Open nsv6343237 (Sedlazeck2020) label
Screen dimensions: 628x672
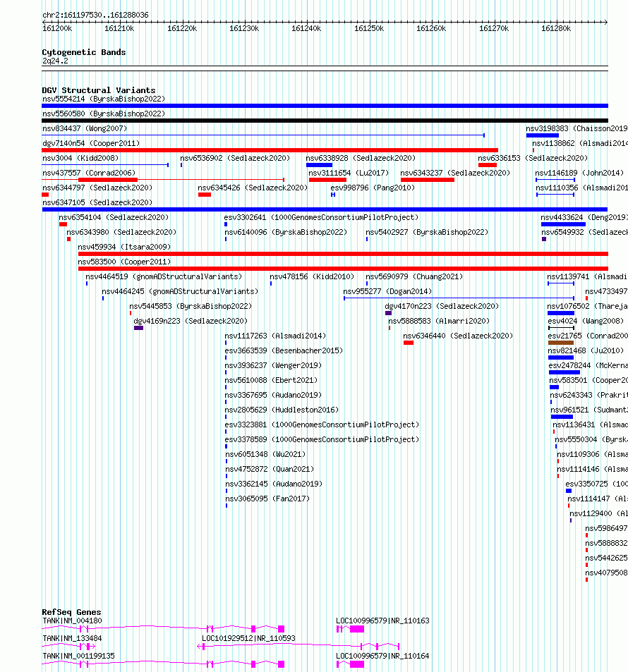[455, 173]
